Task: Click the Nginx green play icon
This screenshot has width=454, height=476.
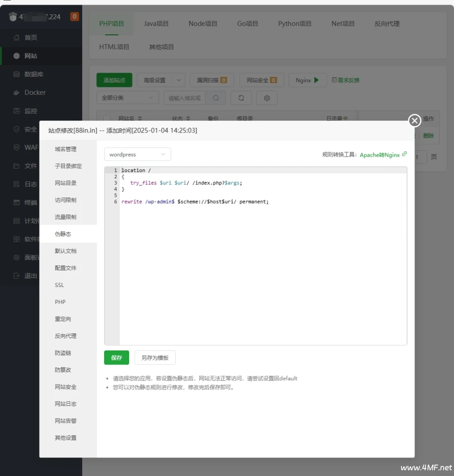Action: pos(316,80)
